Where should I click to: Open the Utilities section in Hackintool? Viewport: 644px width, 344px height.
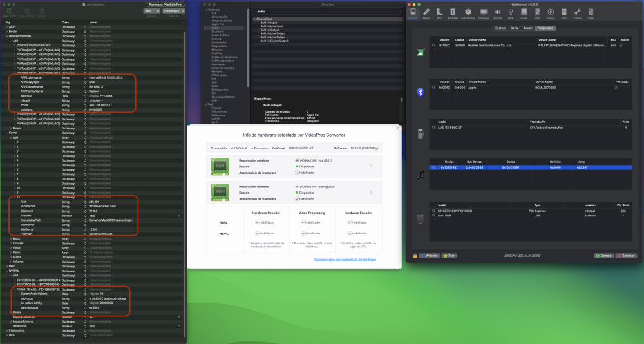tap(577, 14)
